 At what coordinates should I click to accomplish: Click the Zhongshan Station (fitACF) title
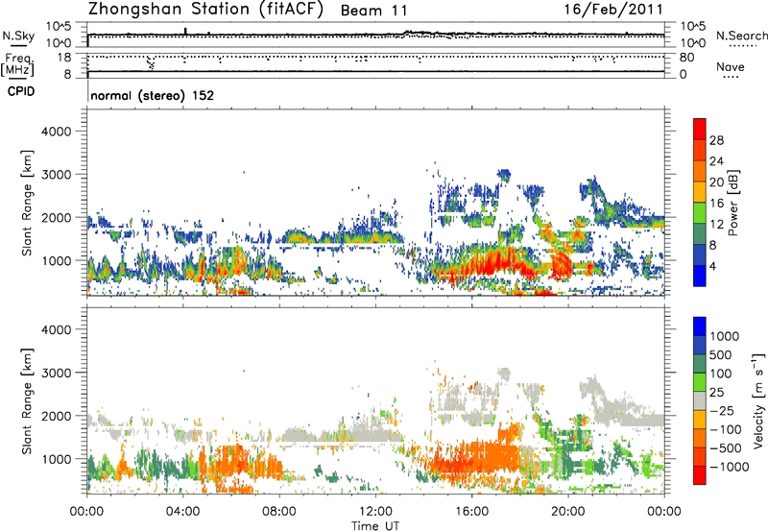(x=205, y=10)
